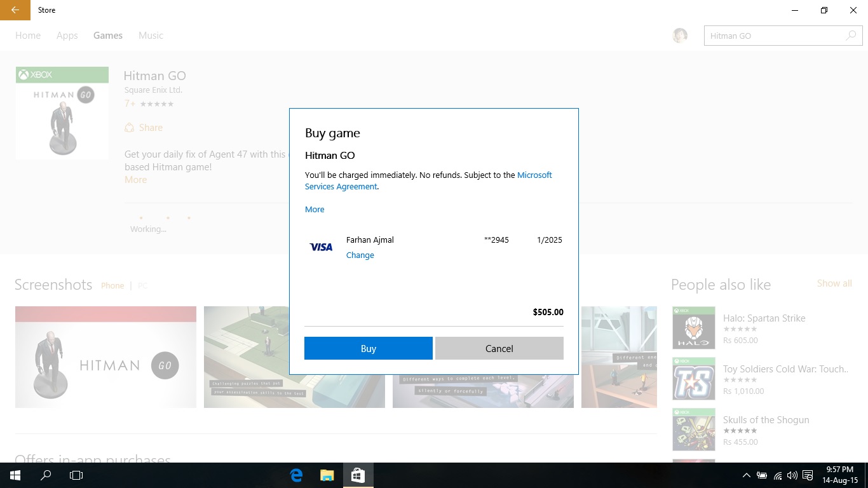Open Task View from the taskbar
868x488 pixels.
tap(76, 475)
